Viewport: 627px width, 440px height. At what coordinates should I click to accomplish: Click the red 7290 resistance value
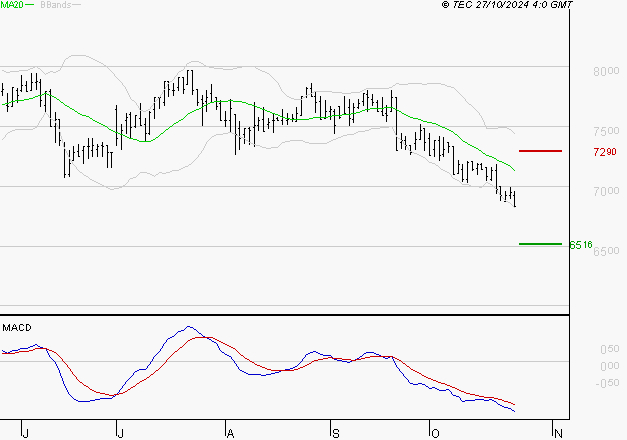605,152
